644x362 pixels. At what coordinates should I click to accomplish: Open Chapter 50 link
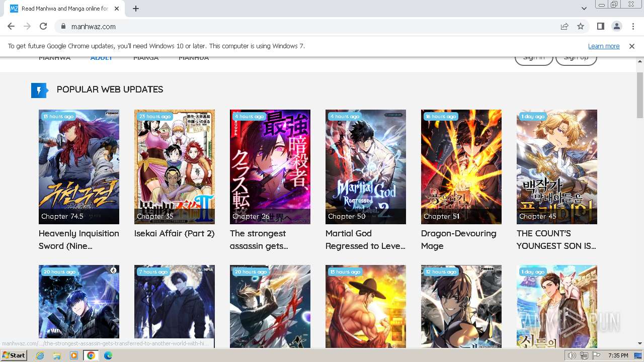coord(347,216)
